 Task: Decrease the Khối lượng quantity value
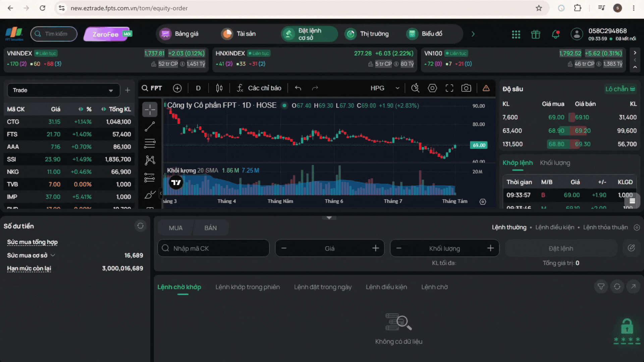pos(399,248)
